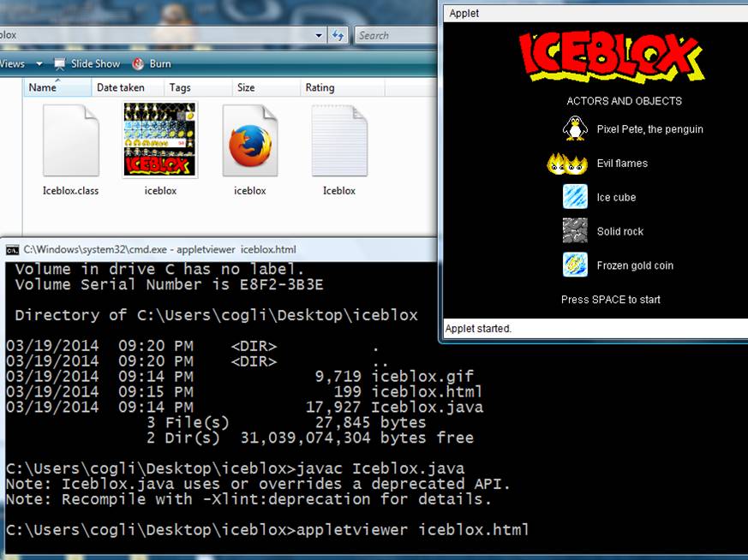Open the address bar history dropdown arrow
This screenshot has height=560, width=748.
point(319,35)
